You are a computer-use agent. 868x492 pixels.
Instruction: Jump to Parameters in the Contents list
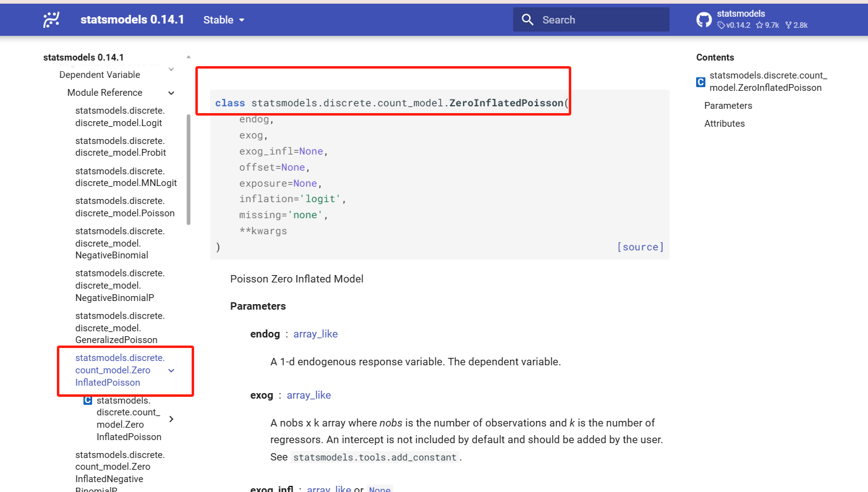728,106
